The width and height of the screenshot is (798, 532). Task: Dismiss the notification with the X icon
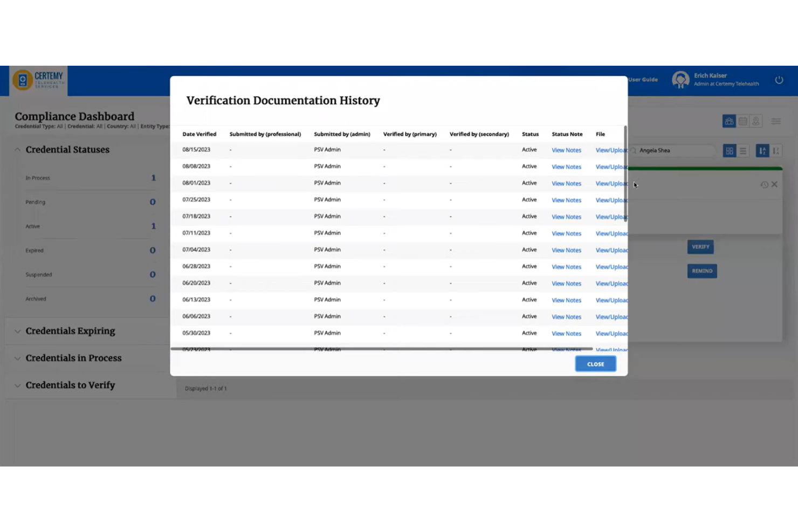tap(775, 184)
